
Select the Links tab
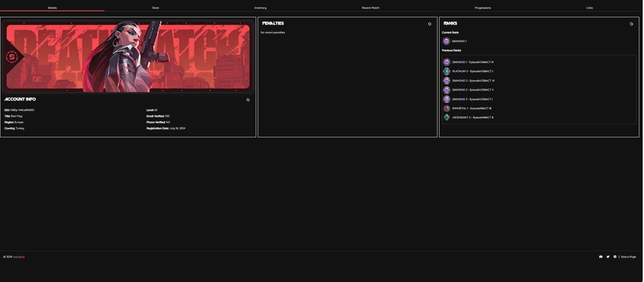pyautogui.click(x=590, y=8)
